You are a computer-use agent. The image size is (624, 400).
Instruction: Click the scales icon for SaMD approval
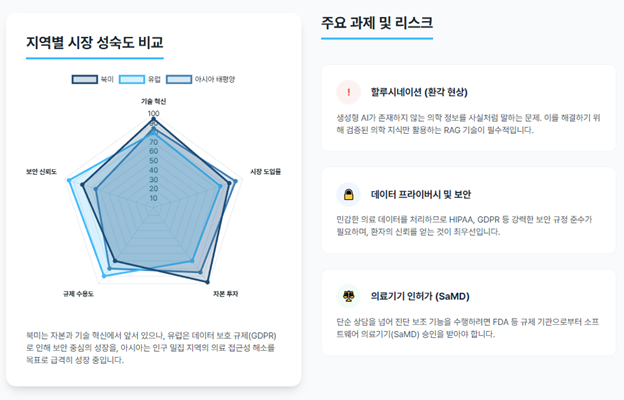tap(349, 297)
